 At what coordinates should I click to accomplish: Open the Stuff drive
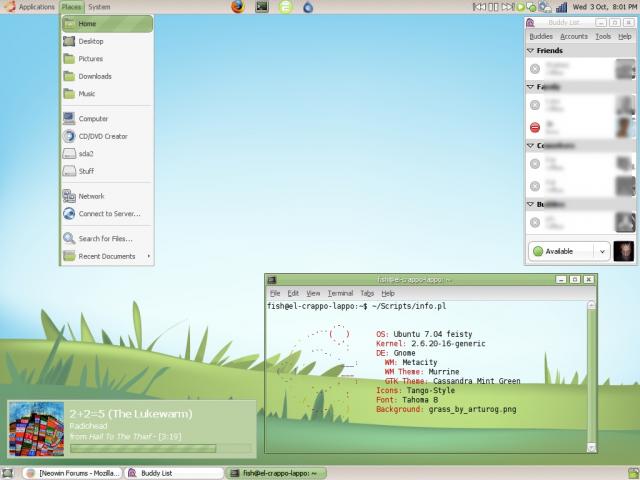coord(107,171)
